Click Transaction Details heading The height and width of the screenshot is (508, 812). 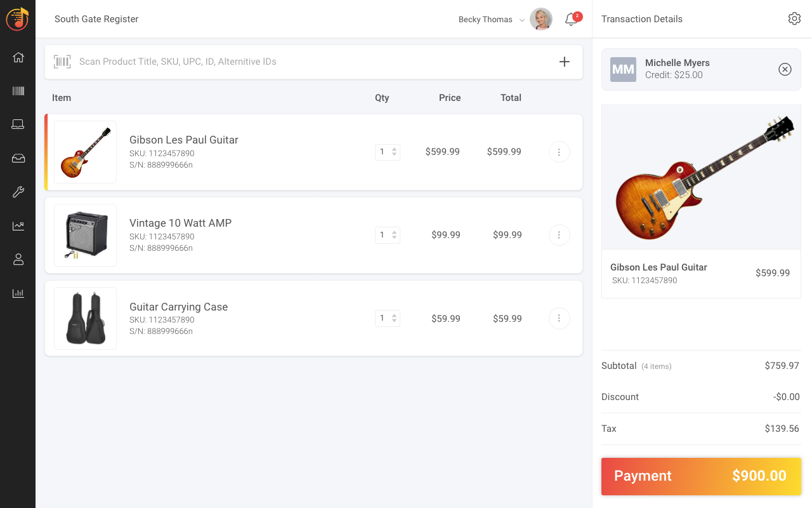tap(642, 19)
